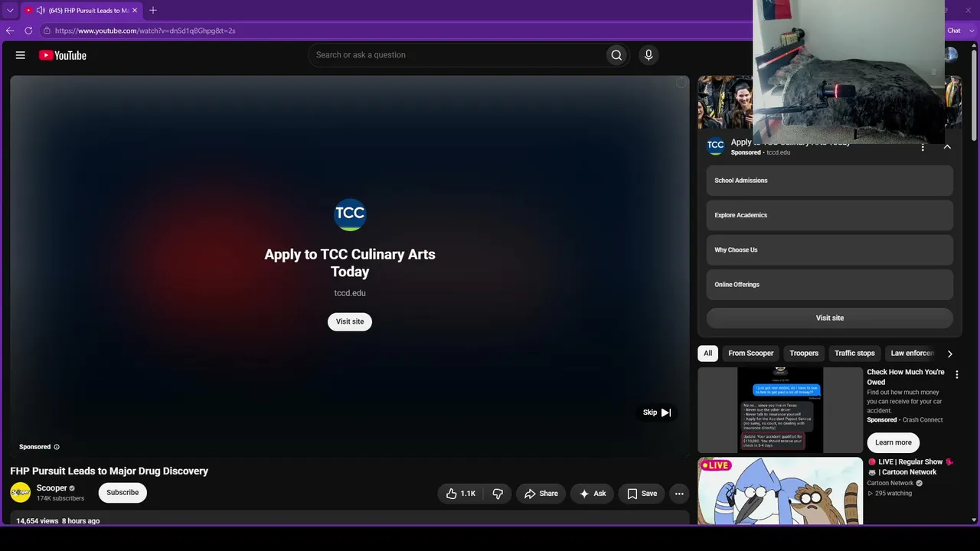Click the page vertical scrollbar thumb
980x551 pixels.
click(x=974, y=96)
